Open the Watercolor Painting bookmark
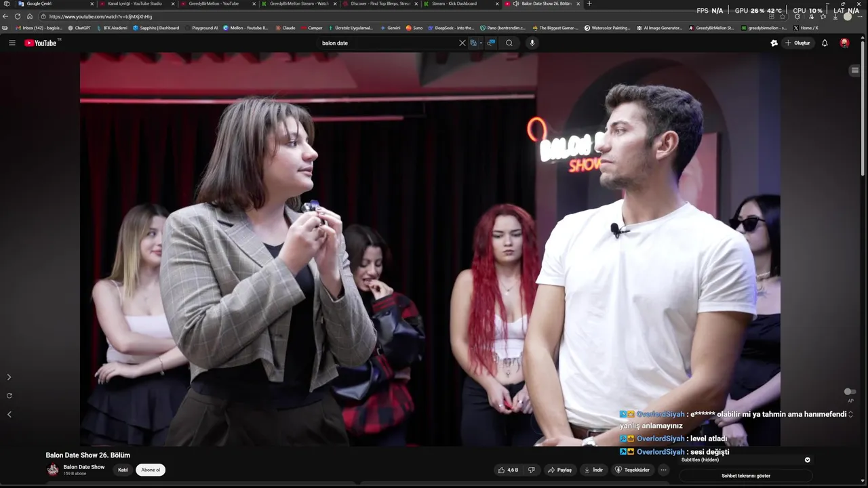The width and height of the screenshot is (868, 488). coord(608,28)
